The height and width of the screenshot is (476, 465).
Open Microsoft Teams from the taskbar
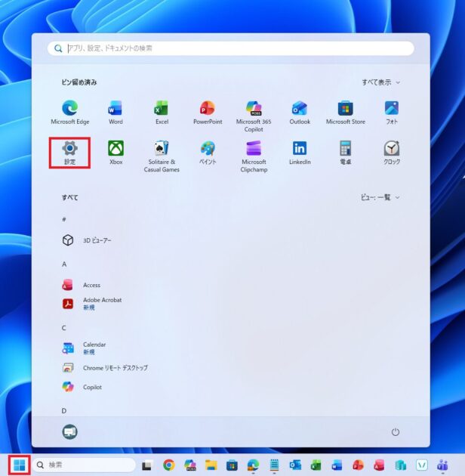[442, 465]
